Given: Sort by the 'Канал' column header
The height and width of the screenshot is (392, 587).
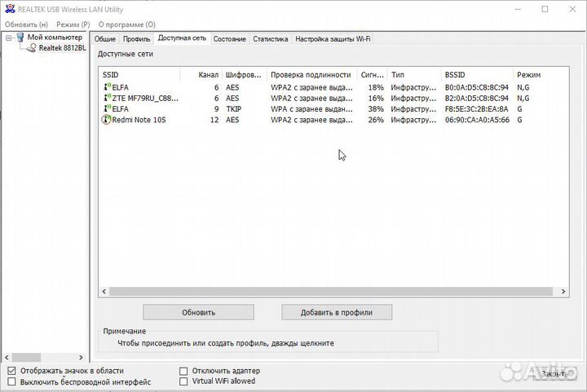Looking at the screenshot, I should (201, 75).
